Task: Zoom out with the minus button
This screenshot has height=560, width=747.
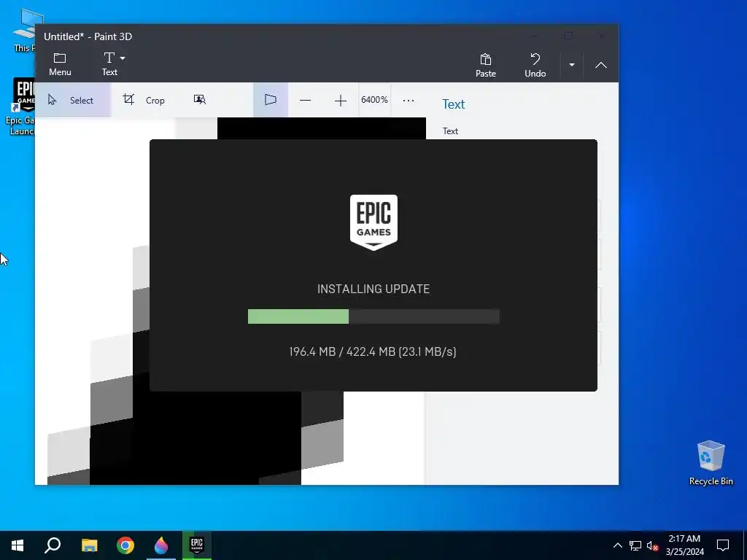Action: click(x=306, y=101)
